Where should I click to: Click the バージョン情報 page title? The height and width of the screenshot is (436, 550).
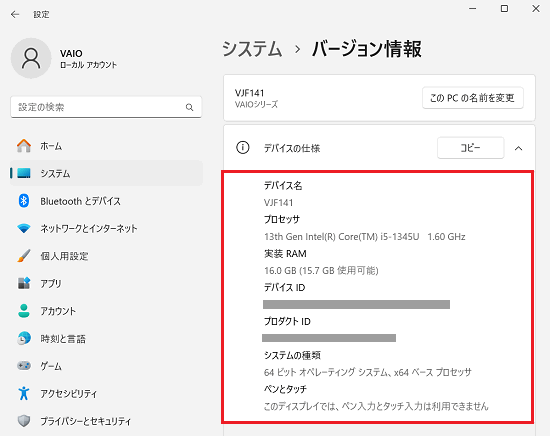tap(367, 49)
